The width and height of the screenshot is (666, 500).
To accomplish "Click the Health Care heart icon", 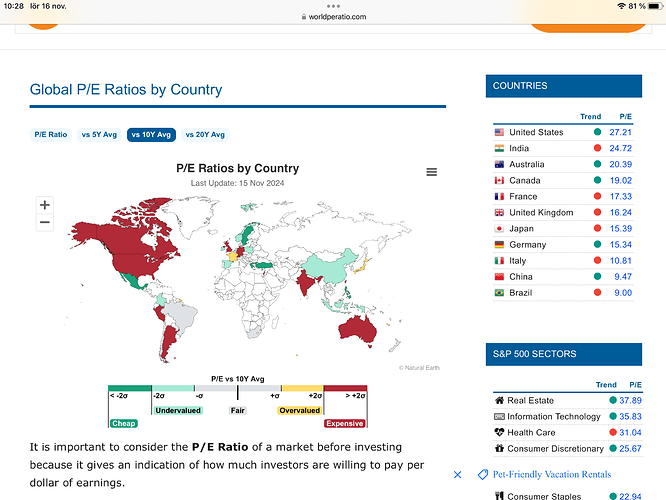I will tap(499, 432).
